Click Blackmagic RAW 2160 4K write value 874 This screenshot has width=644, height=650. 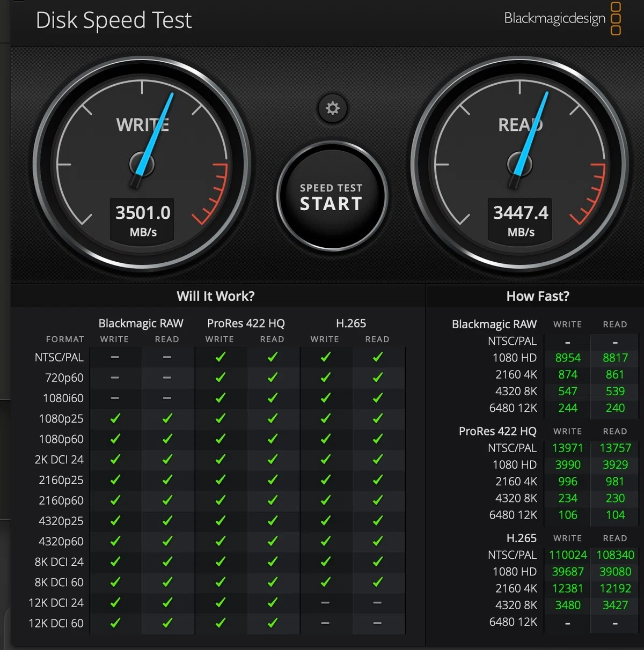[x=568, y=374]
